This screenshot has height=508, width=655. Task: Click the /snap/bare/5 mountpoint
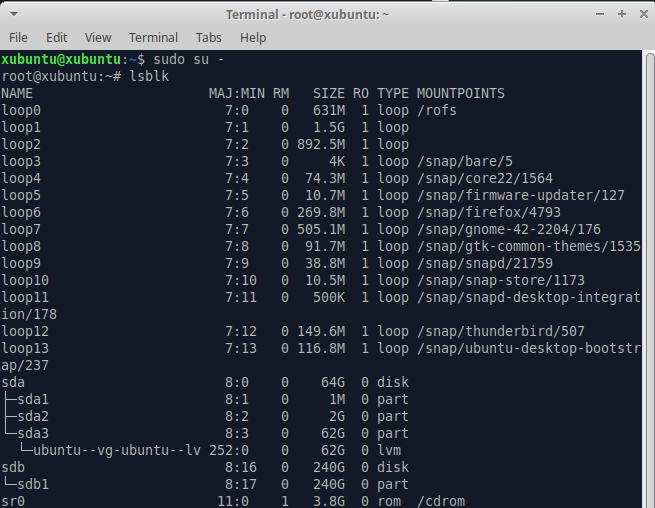click(x=465, y=161)
